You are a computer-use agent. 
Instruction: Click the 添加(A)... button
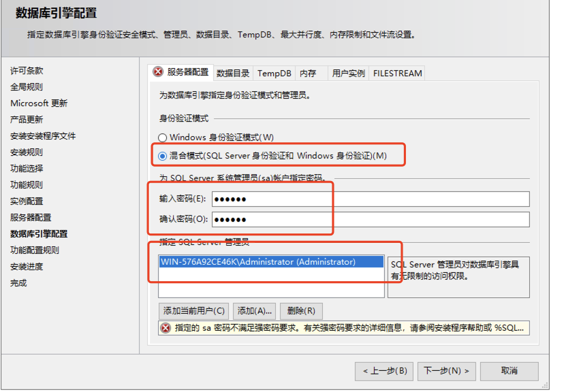pos(254,311)
